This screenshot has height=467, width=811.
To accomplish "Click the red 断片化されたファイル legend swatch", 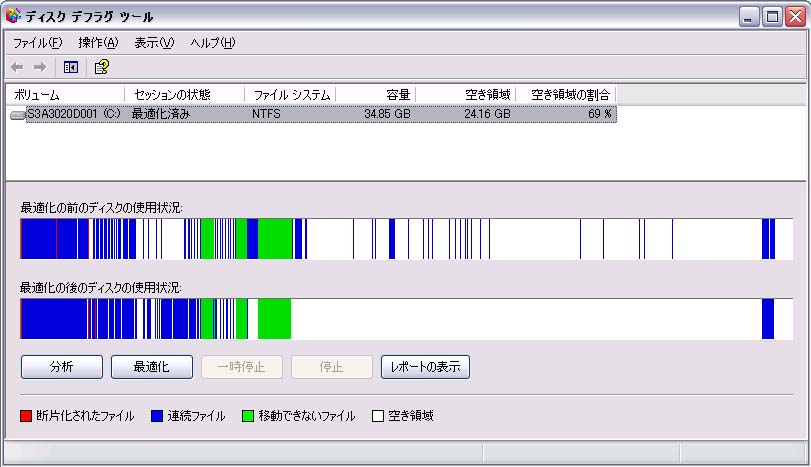I will (26, 416).
